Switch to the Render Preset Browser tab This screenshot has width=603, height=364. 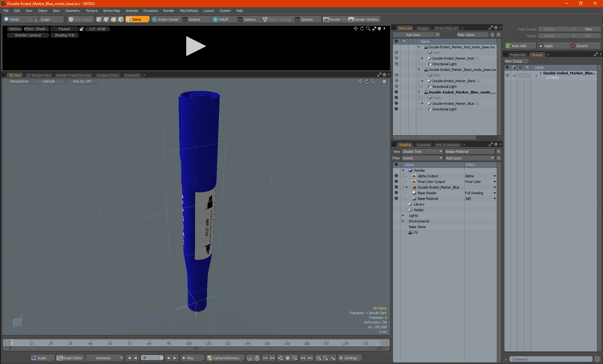[x=73, y=75]
